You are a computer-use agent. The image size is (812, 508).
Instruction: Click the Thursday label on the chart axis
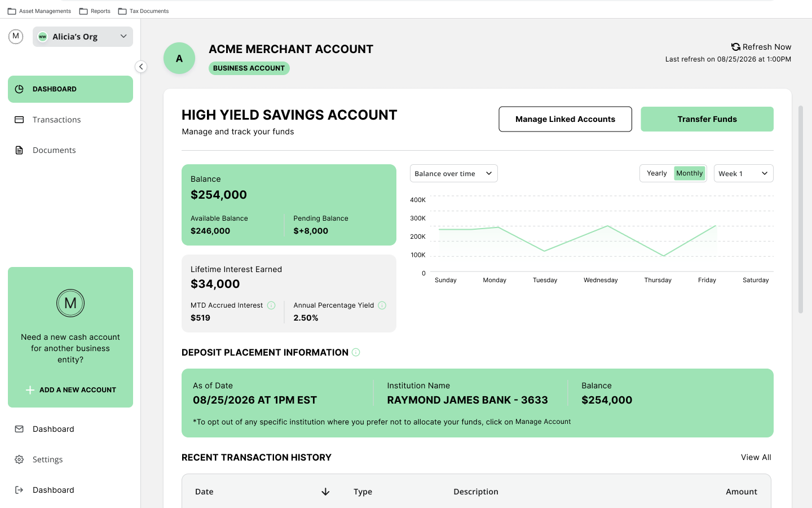coord(658,280)
